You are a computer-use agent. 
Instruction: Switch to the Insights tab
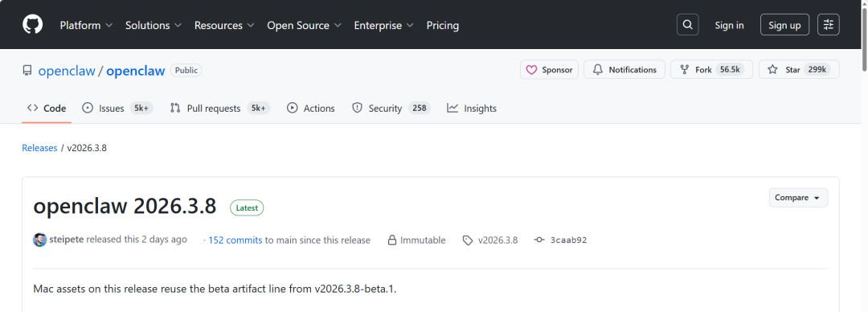[472, 108]
